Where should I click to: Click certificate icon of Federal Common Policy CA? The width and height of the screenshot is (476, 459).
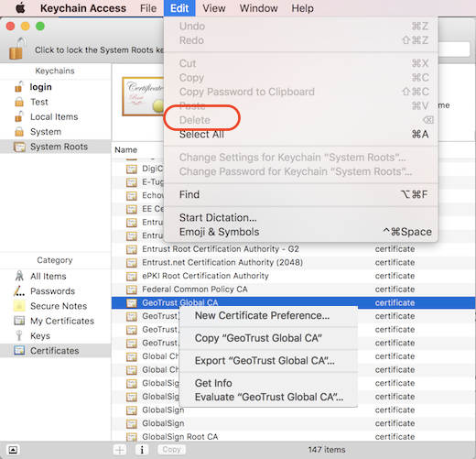(132, 290)
